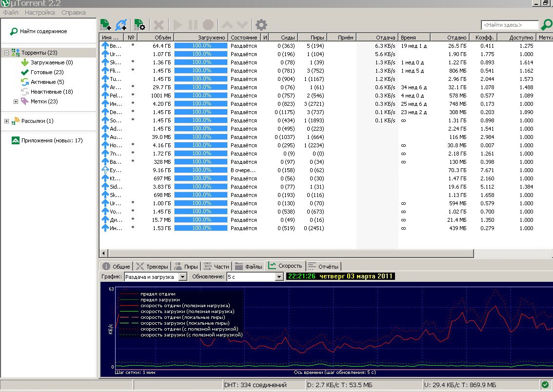Sort by the Коэфф. column header
553x392 pixels.
pyautogui.click(x=483, y=38)
